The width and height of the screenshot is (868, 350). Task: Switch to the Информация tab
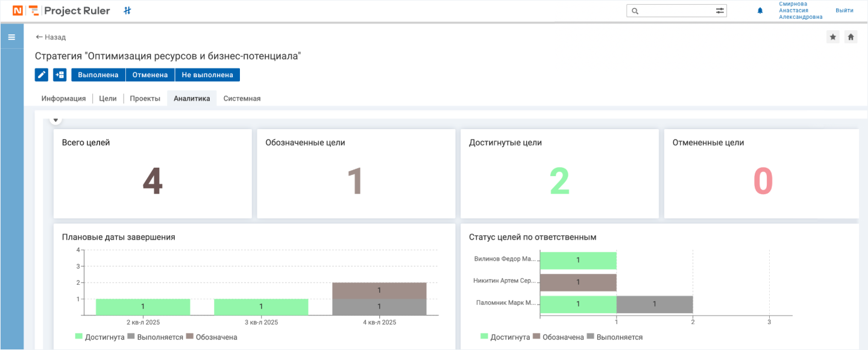tap(63, 98)
